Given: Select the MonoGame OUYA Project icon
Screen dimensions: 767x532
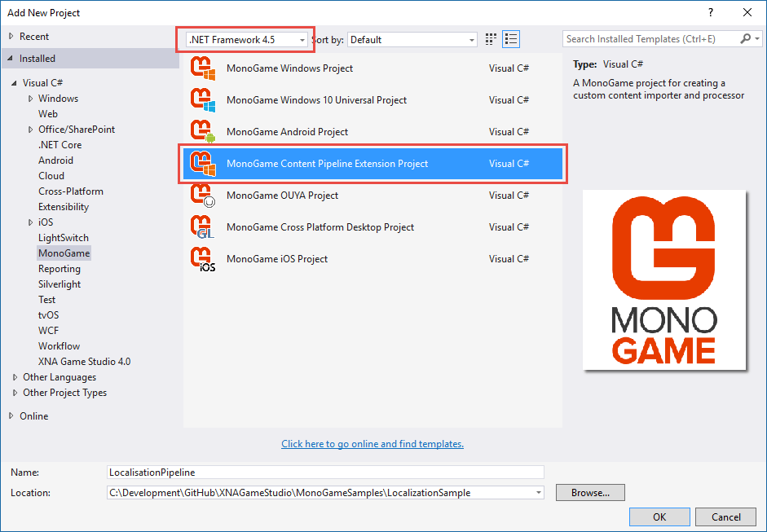Looking at the screenshot, I should (x=203, y=196).
